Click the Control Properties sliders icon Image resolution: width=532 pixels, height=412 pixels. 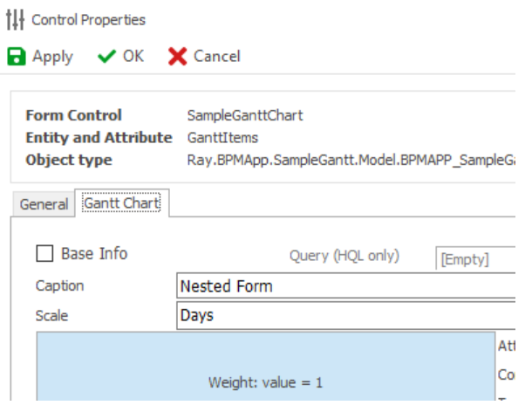pyautogui.click(x=17, y=19)
